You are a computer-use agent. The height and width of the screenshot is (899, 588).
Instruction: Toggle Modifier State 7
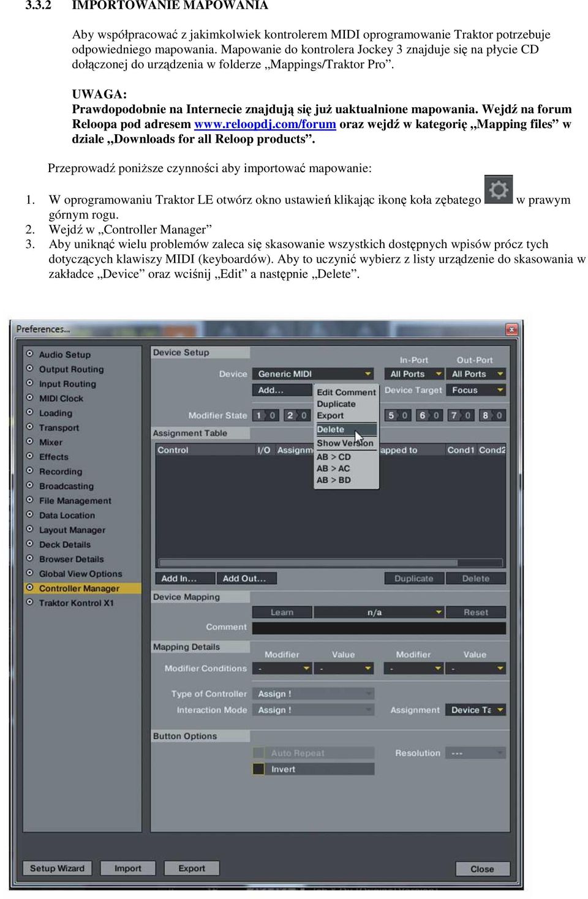point(461,415)
